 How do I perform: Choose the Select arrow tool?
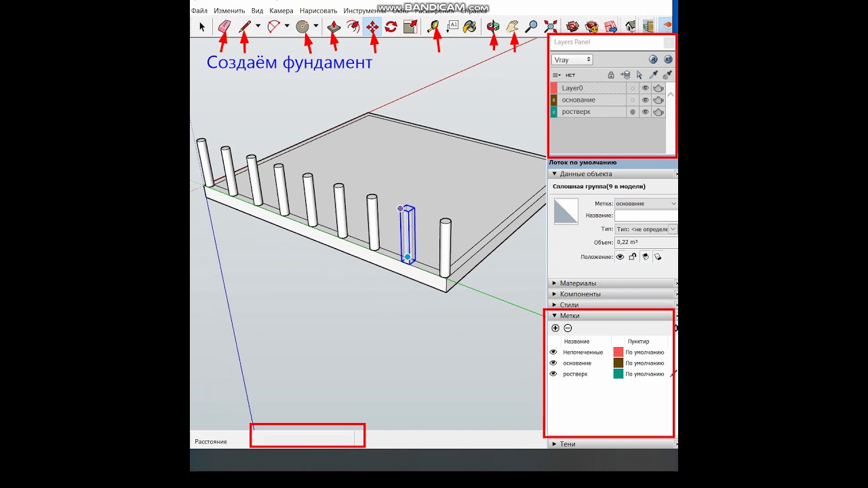click(x=202, y=26)
